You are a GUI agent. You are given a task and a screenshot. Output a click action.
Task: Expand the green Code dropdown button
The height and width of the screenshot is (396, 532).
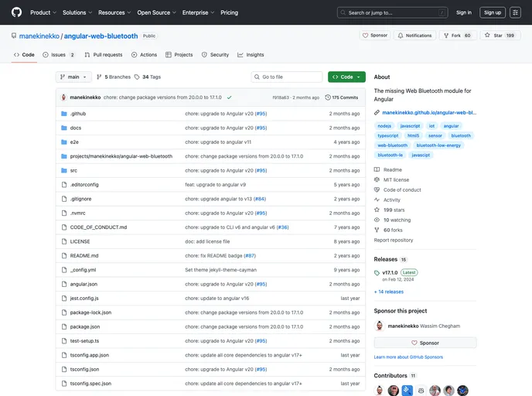point(346,77)
